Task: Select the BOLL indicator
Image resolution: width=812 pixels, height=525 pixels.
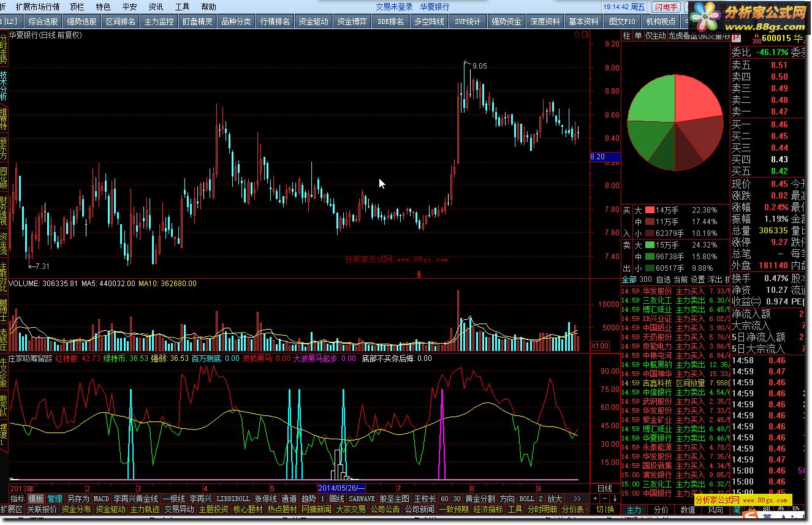Action: (x=526, y=499)
